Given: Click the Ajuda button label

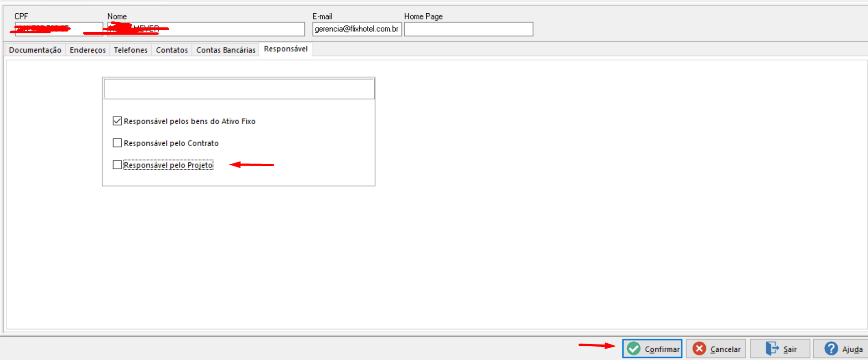Looking at the screenshot, I should (x=852, y=349).
